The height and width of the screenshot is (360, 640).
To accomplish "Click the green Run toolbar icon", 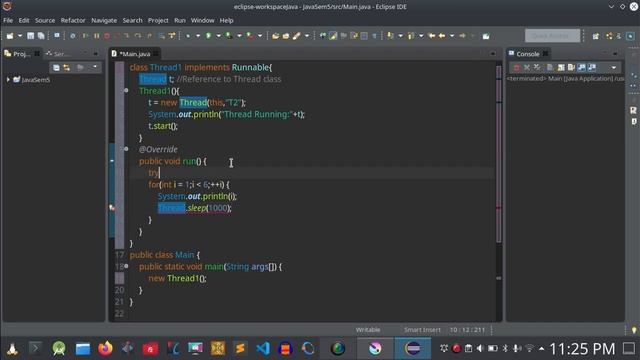I will (x=209, y=36).
